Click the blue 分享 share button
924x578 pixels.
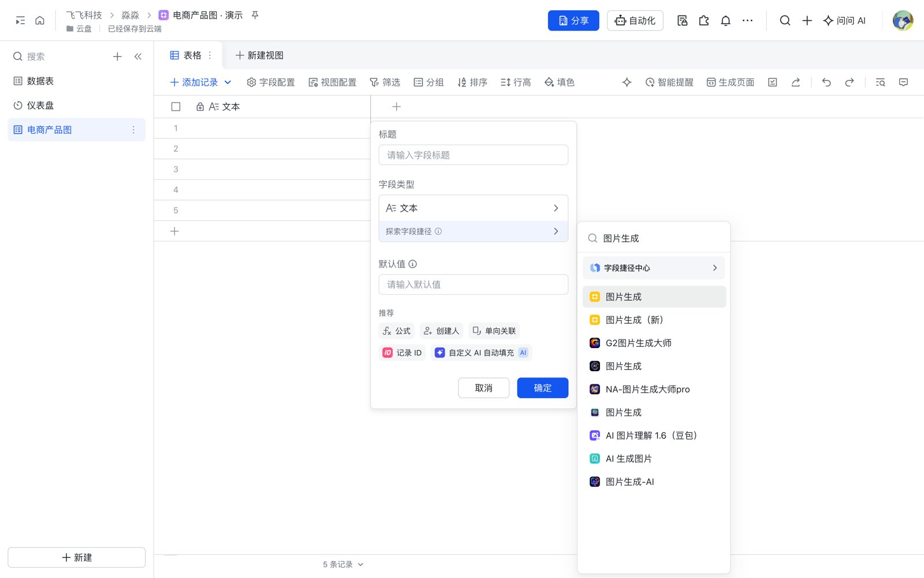point(573,21)
